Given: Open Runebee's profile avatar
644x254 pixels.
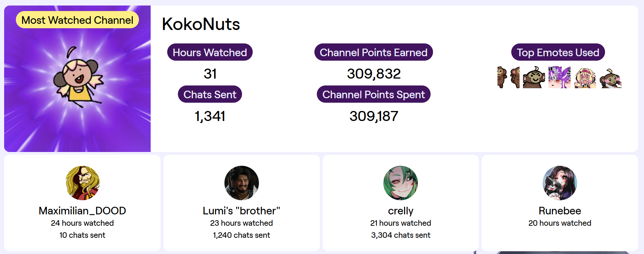Looking at the screenshot, I should (x=560, y=183).
